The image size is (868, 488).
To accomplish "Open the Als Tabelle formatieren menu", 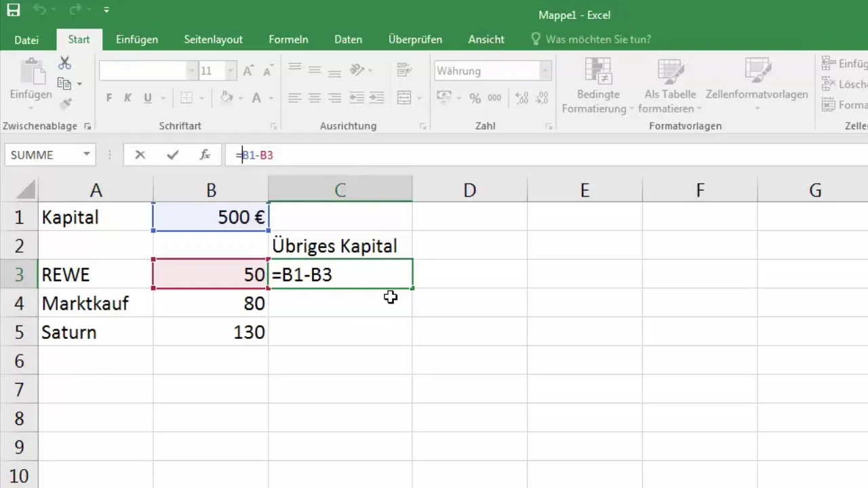I will pyautogui.click(x=670, y=86).
